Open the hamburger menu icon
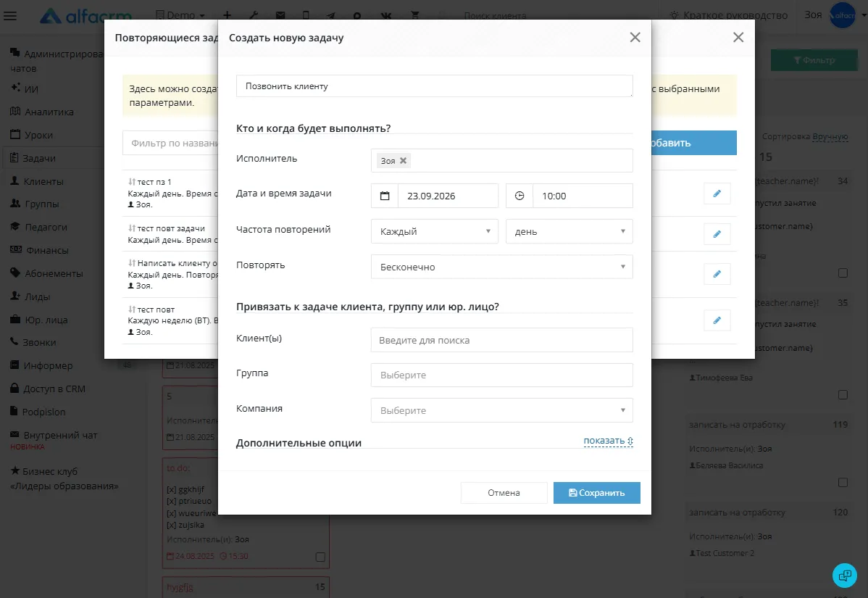The width and height of the screenshot is (868, 598). tap(10, 15)
